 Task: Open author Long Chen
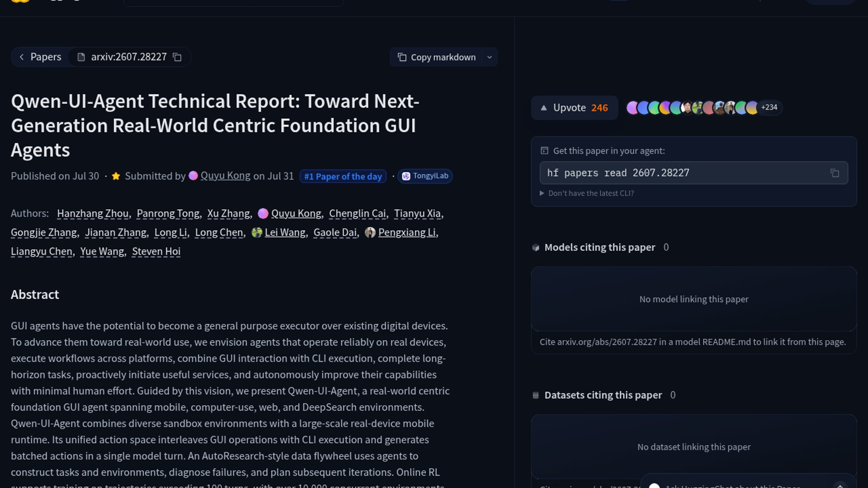pyautogui.click(x=219, y=232)
